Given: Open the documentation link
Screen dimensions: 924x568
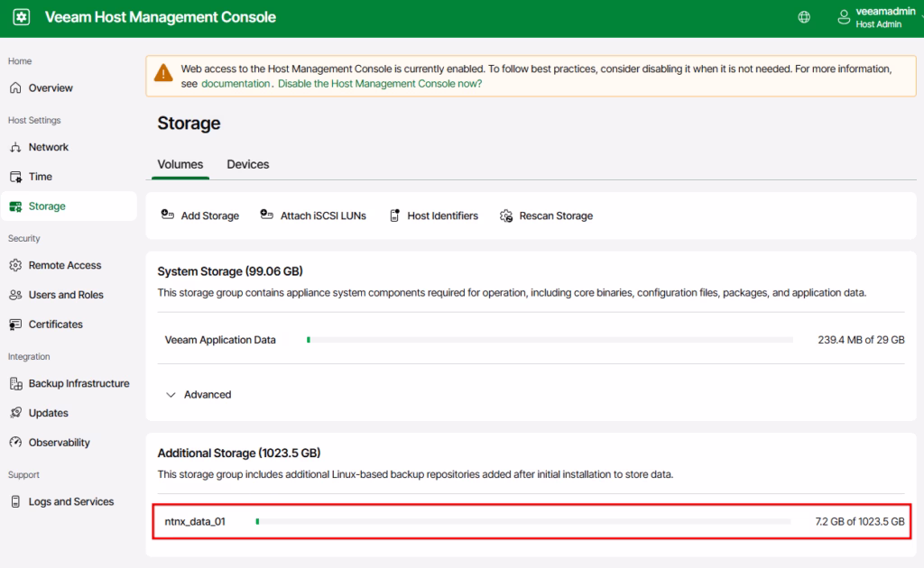Looking at the screenshot, I should pyautogui.click(x=236, y=84).
